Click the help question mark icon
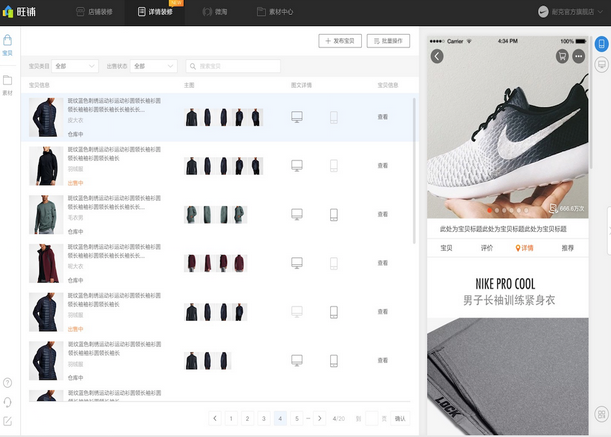611x437 pixels. [8, 382]
